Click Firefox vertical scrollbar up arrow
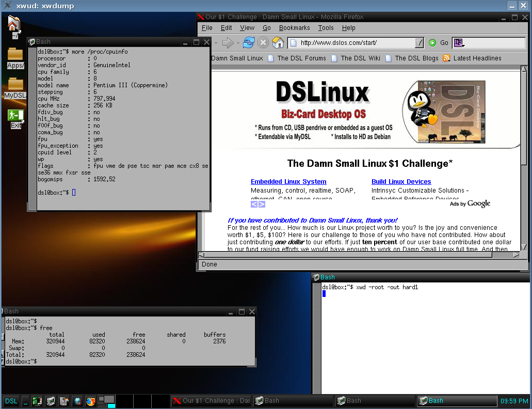Screen dimensions: 532x409 pyautogui.click(x=524, y=69)
